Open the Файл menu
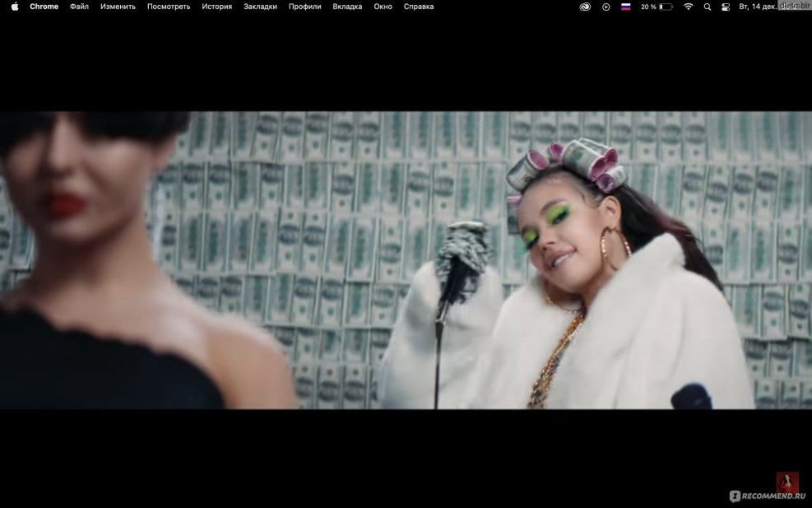The height and width of the screenshot is (508, 812). tap(79, 7)
